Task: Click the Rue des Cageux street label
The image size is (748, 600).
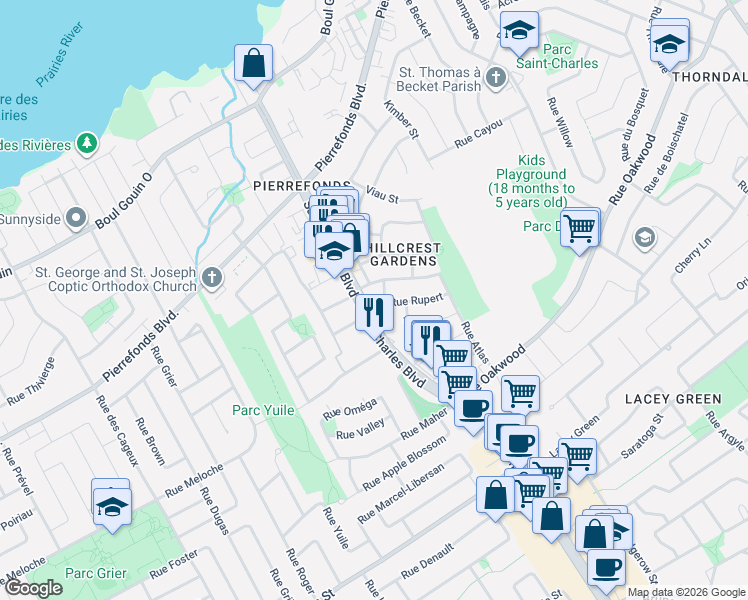Action: click(x=117, y=431)
